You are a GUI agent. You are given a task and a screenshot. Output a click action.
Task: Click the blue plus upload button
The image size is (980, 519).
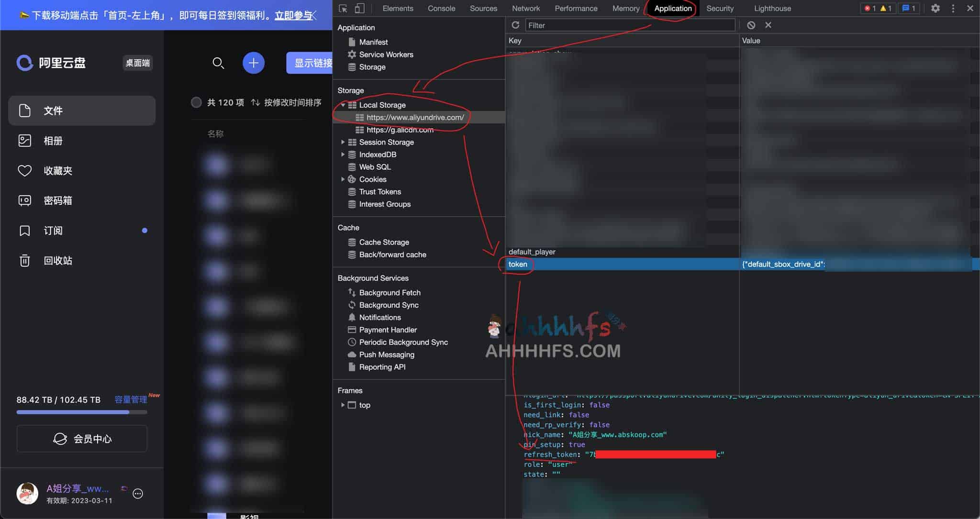point(253,63)
